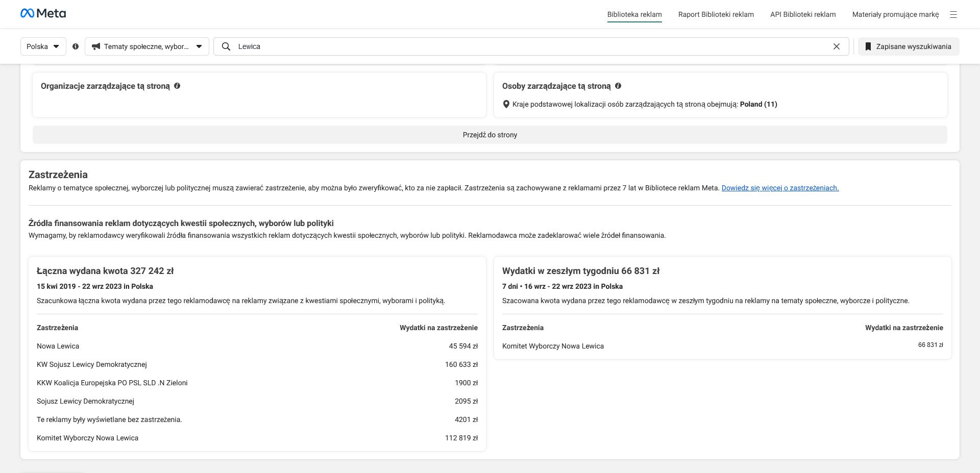The width and height of the screenshot is (980, 473).
Task: Click the location pin icon
Action: [506, 104]
